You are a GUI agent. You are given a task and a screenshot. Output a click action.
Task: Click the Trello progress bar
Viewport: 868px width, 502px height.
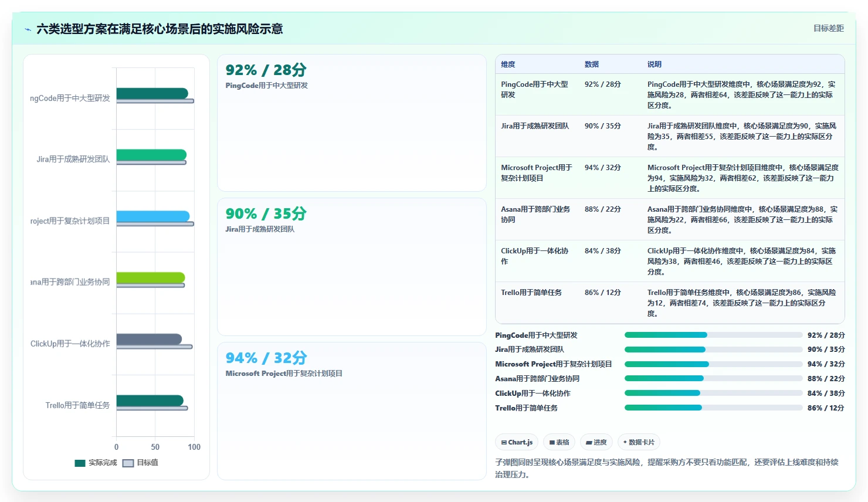tap(713, 408)
